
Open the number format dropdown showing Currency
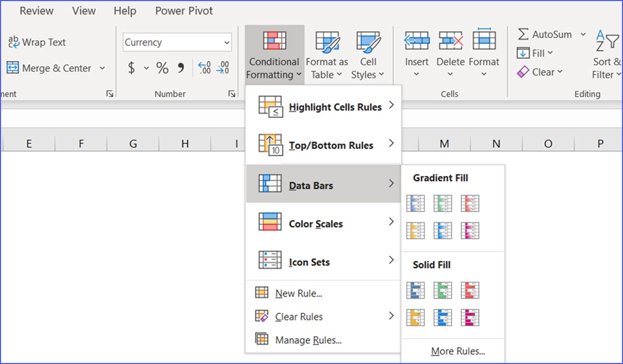pyautogui.click(x=176, y=42)
